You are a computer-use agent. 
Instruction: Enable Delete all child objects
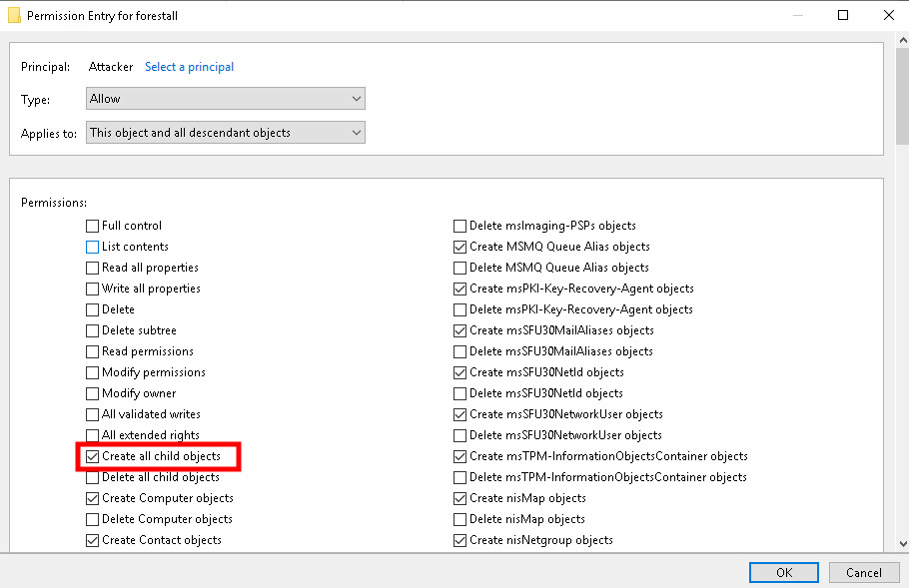93,477
